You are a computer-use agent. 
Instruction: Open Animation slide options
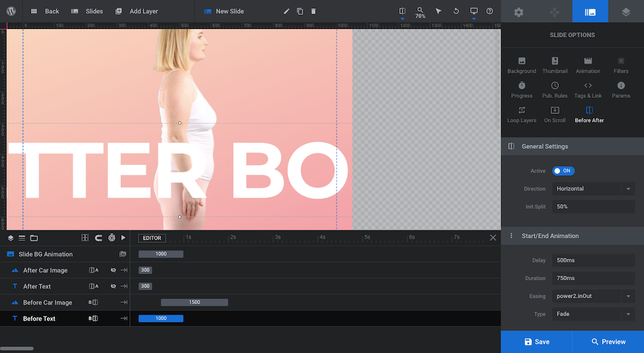(588, 65)
